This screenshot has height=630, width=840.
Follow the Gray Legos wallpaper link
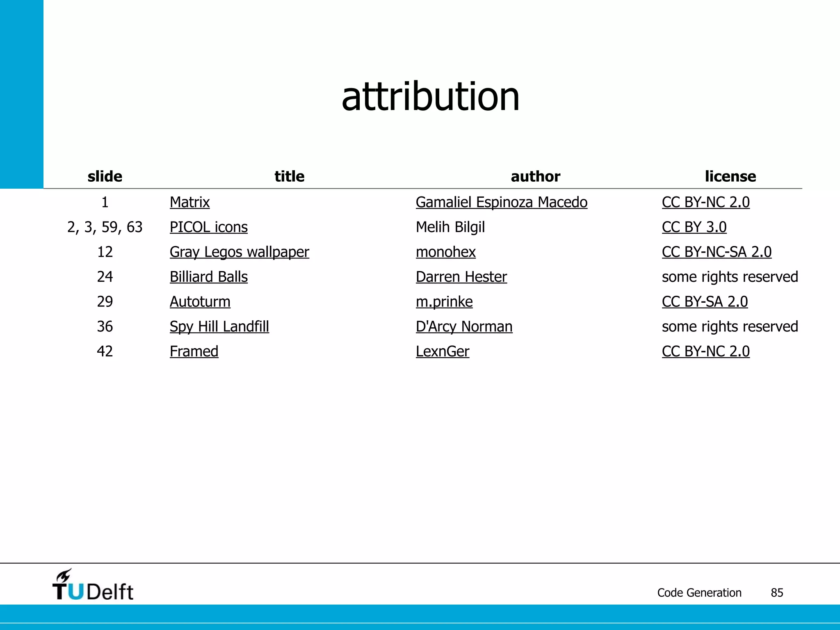240,252
